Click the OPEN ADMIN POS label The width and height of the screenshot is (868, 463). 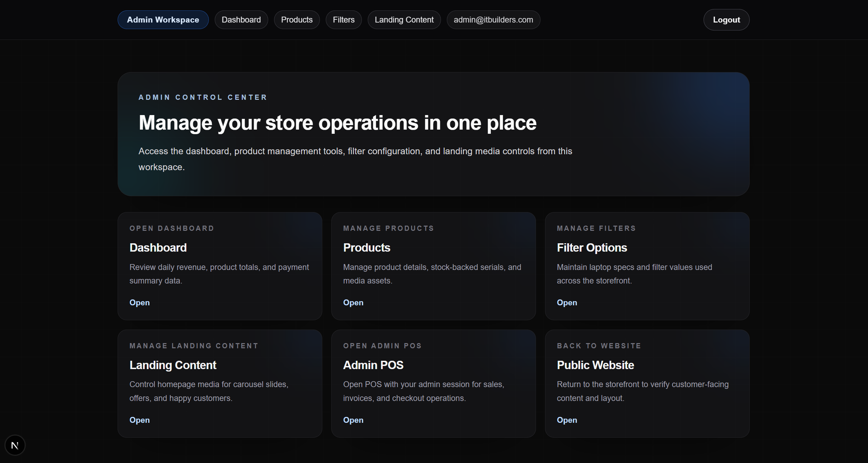click(382, 346)
